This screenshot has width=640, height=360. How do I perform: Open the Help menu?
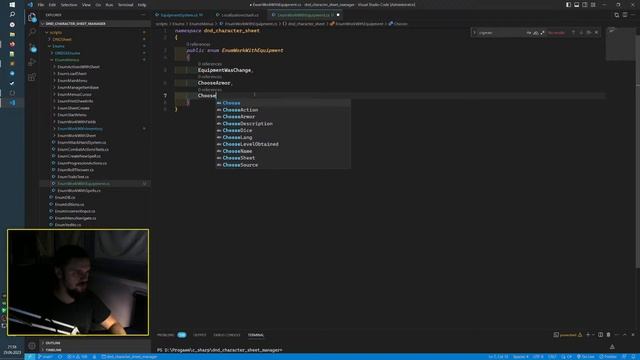click(142, 4)
